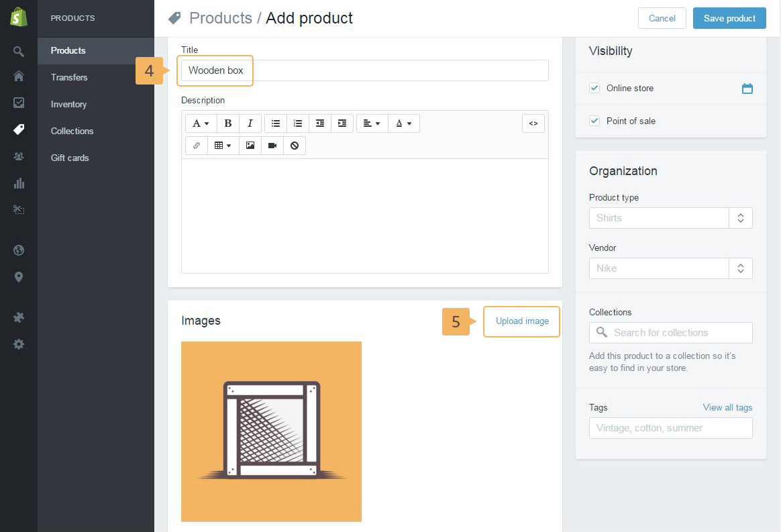Go to Gift cards section

pyautogui.click(x=70, y=158)
